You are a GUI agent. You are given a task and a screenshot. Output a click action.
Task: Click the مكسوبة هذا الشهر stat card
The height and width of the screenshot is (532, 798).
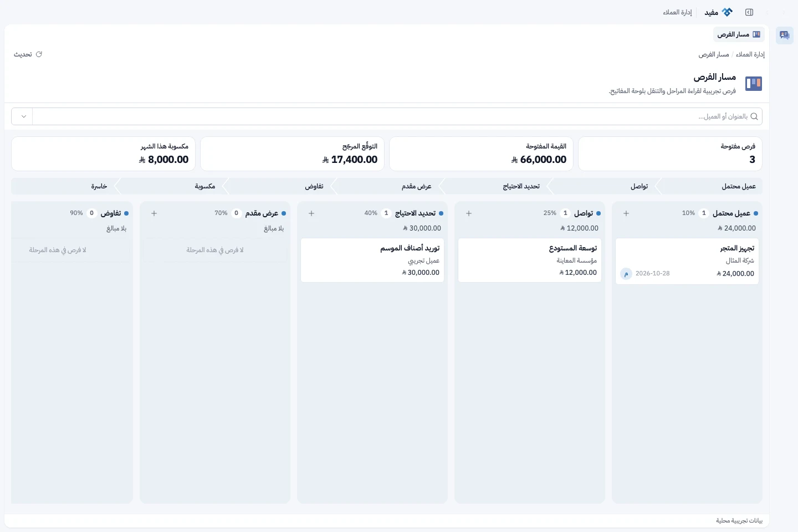[x=103, y=154]
